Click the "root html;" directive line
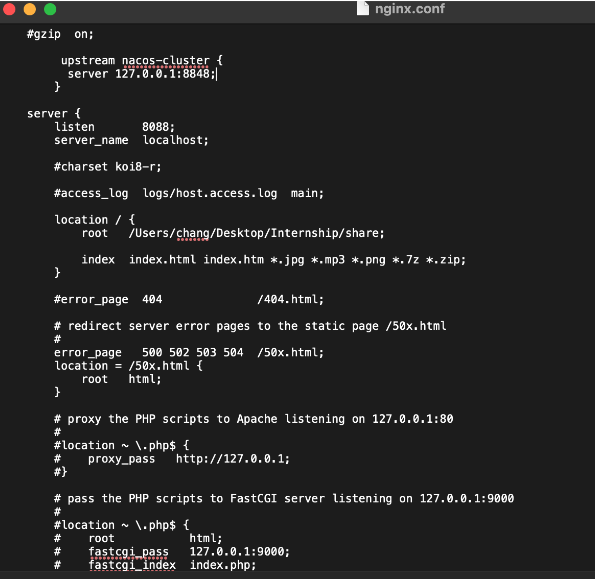This screenshot has width=595, height=579. click(x=121, y=379)
